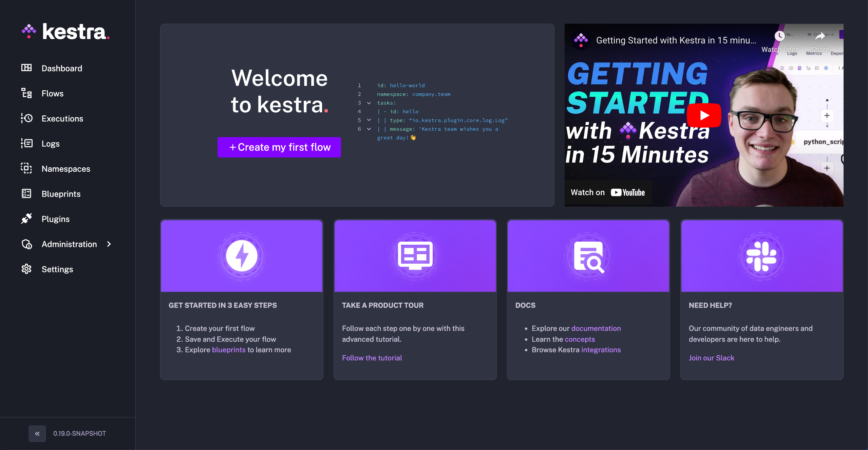868x450 pixels.
Task: Collapse the sidebar with double-chevron button
Action: [37, 433]
